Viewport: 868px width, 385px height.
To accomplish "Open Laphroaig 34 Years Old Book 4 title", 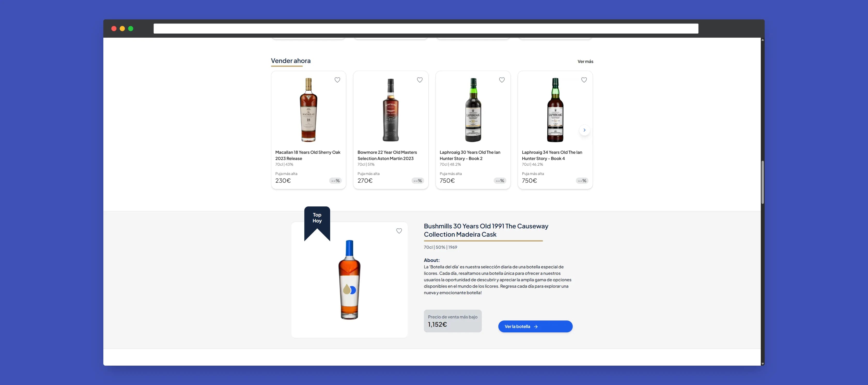I will pyautogui.click(x=552, y=156).
